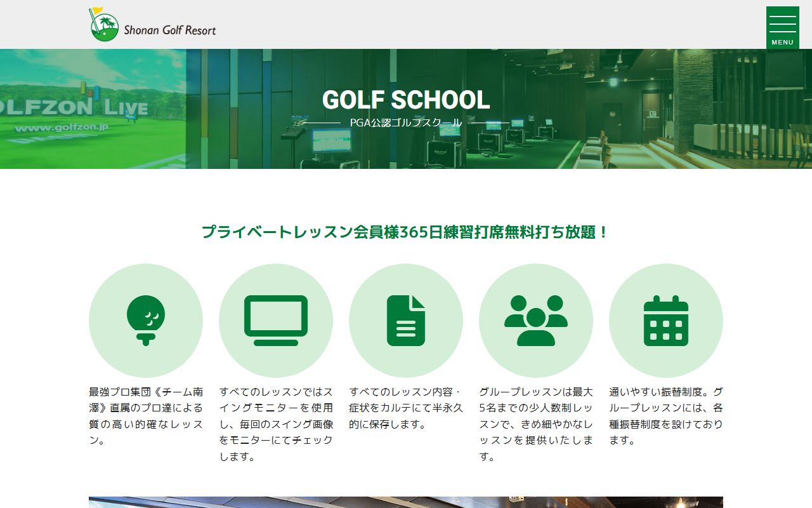Click the text about スイングモニター usage
The width and height of the screenshot is (812, 508).
(x=276, y=424)
